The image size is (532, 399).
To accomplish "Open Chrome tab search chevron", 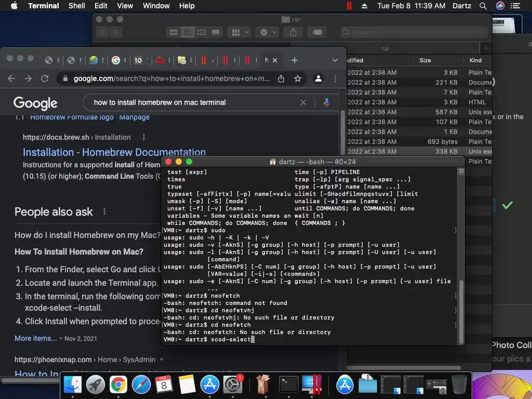I will tap(335, 60).
